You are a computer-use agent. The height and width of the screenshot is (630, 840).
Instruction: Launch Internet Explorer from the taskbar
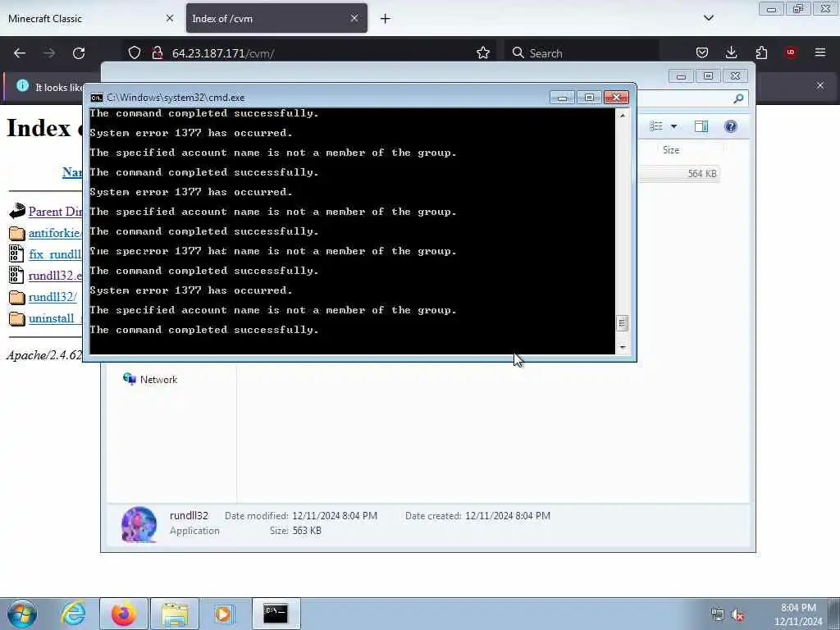(73, 614)
